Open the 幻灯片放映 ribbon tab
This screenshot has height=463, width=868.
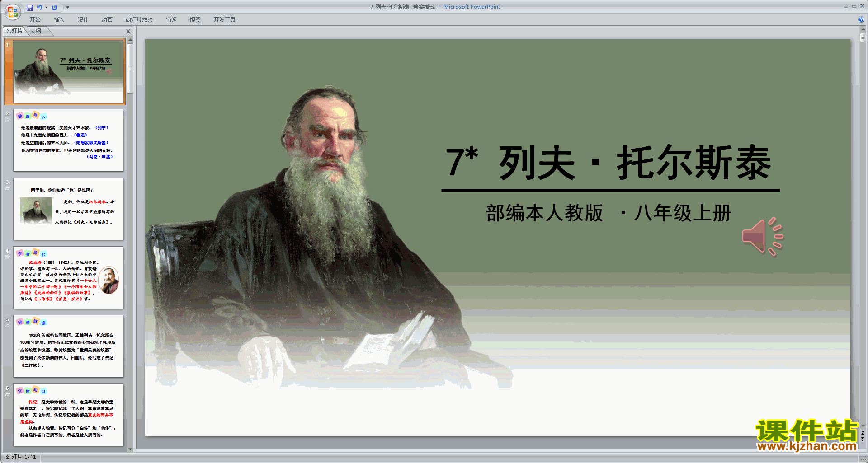click(139, 20)
